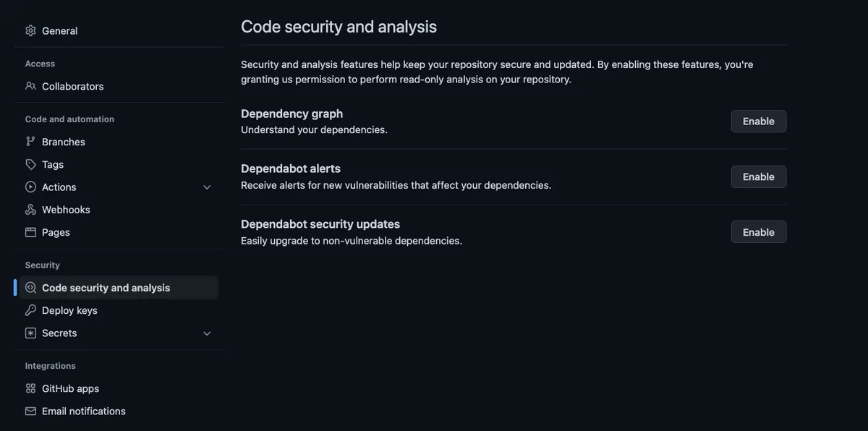Click the Webhooks icon in sidebar
Image resolution: width=868 pixels, height=431 pixels.
[30, 210]
